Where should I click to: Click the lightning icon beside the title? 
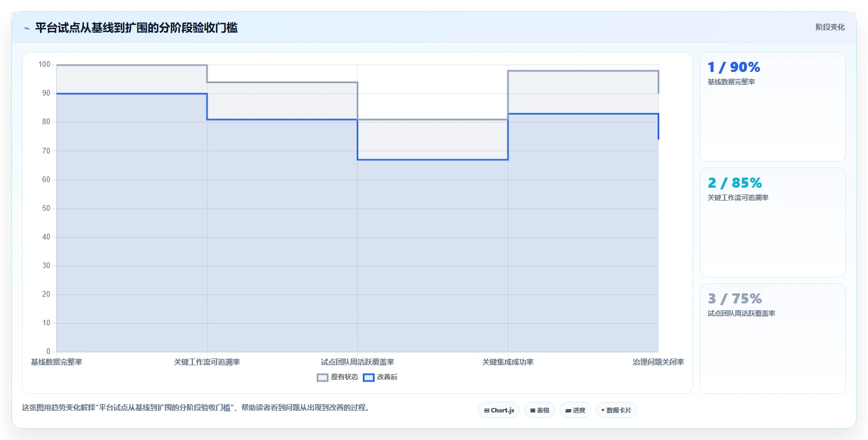click(26, 28)
